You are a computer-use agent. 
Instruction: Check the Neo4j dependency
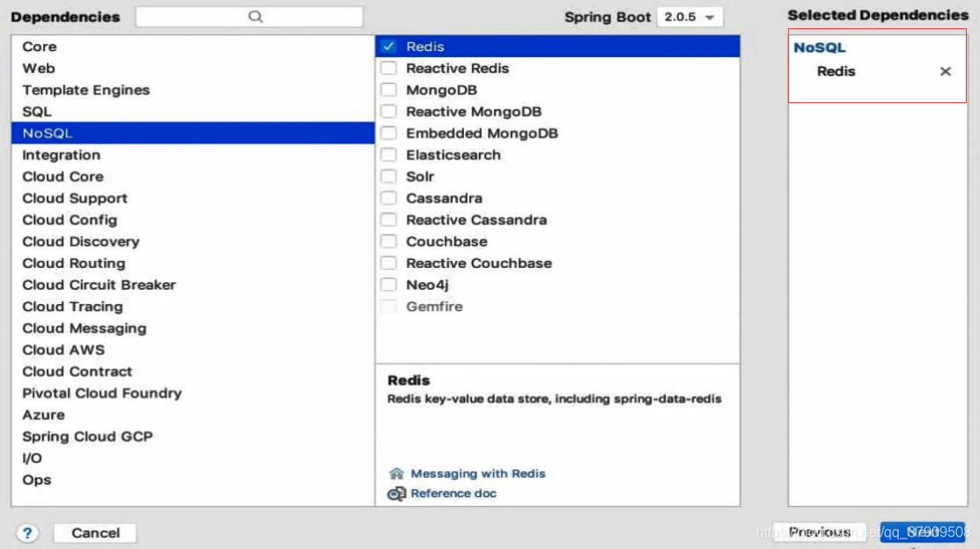click(389, 285)
